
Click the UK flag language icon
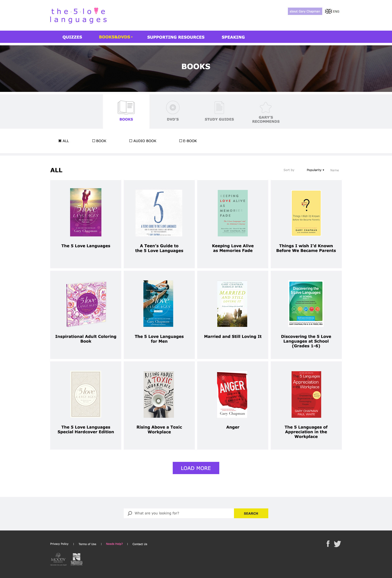pyautogui.click(x=328, y=11)
